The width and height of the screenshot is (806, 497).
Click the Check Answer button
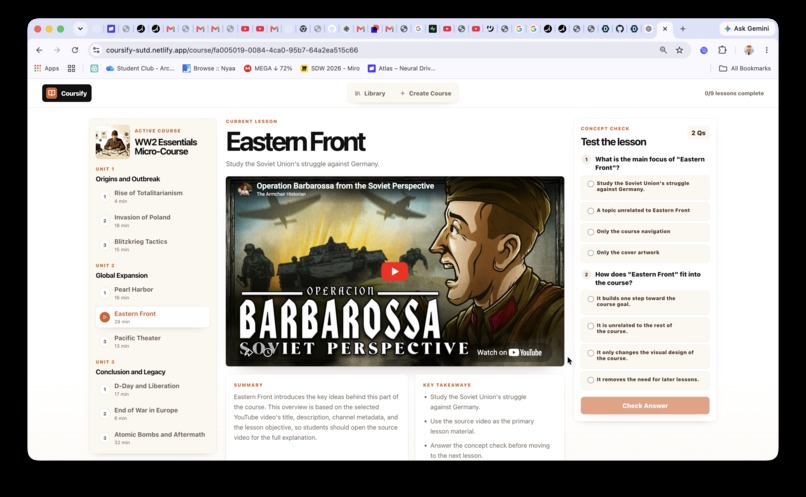coord(645,406)
